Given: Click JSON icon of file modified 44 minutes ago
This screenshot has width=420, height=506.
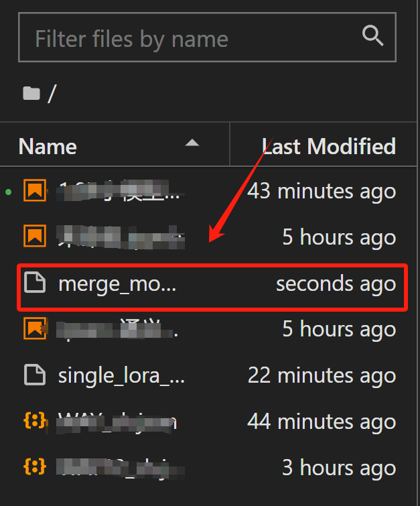Looking at the screenshot, I should pyautogui.click(x=35, y=421).
